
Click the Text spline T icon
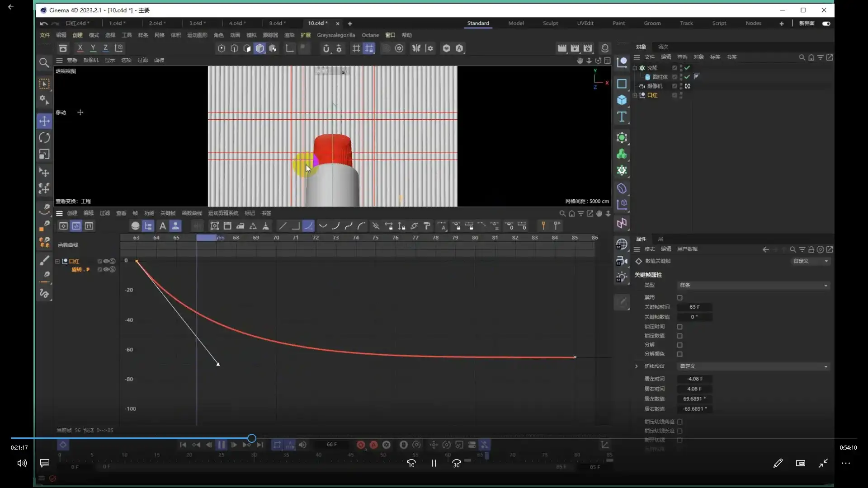tap(622, 117)
